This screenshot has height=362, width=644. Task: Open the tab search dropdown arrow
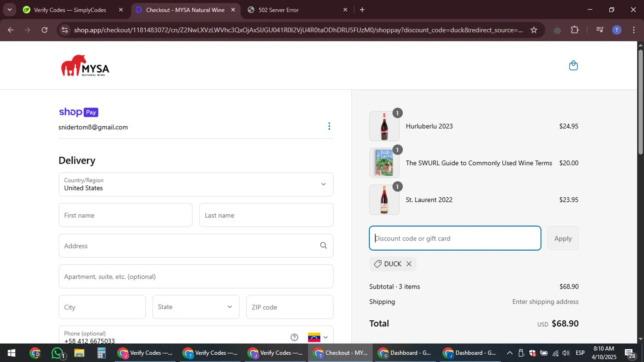[x=9, y=10]
